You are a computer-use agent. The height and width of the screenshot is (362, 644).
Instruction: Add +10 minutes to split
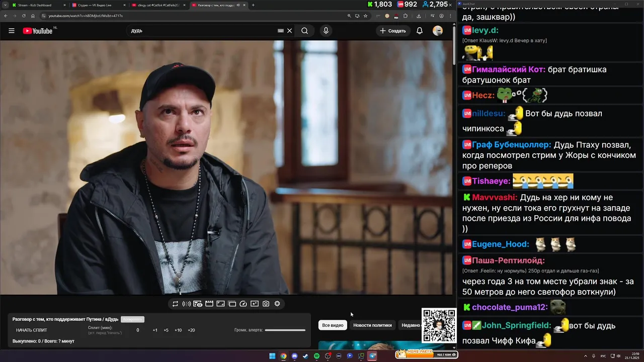pos(178,330)
